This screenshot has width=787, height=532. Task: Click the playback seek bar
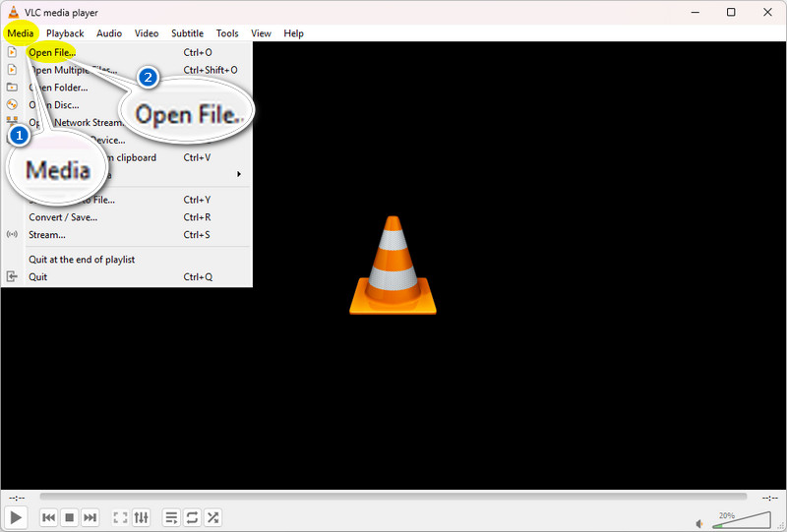pos(393,497)
